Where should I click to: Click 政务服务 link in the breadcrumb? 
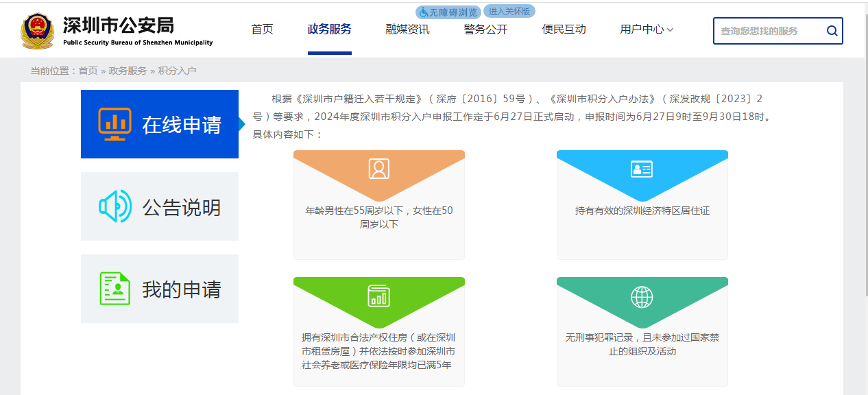[x=128, y=71]
